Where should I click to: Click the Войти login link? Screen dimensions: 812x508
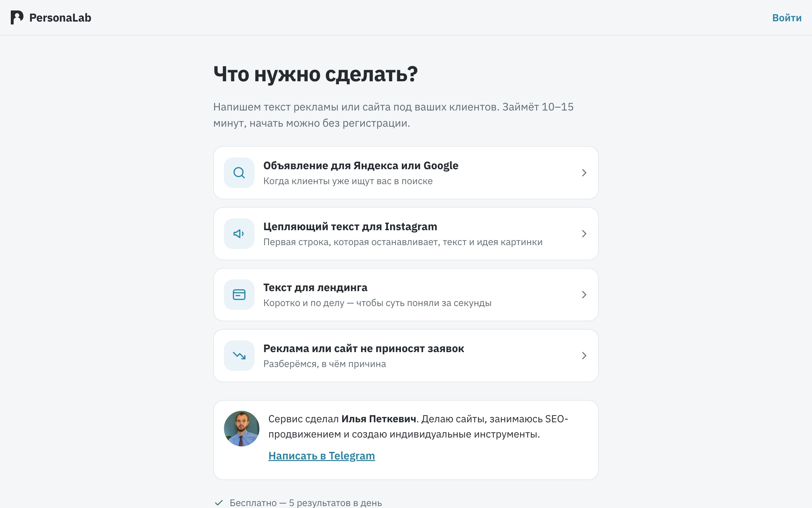(787, 17)
